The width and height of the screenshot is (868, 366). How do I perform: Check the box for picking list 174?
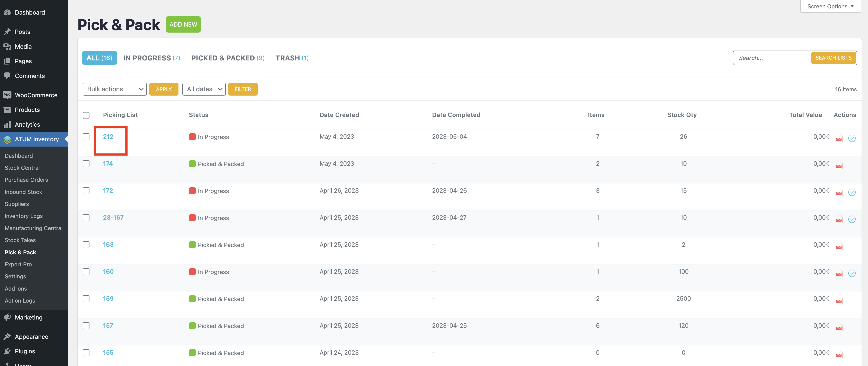(86, 163)
